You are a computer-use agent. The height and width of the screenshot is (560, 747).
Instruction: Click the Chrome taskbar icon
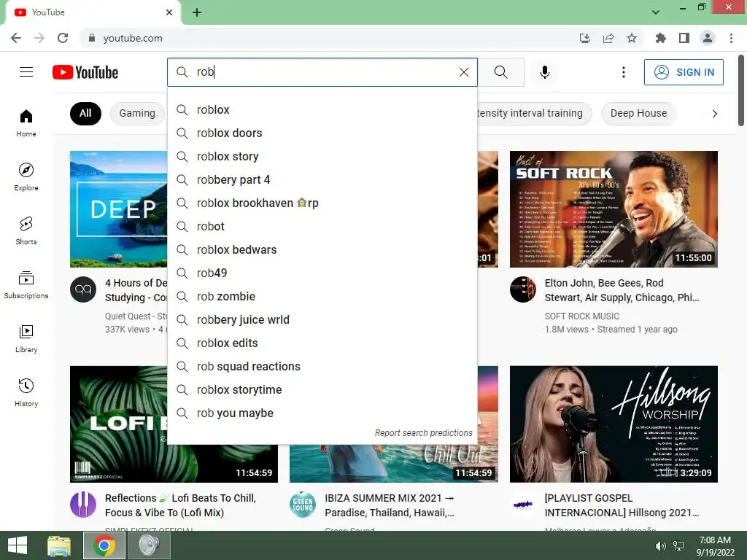[x=104, y=545]
